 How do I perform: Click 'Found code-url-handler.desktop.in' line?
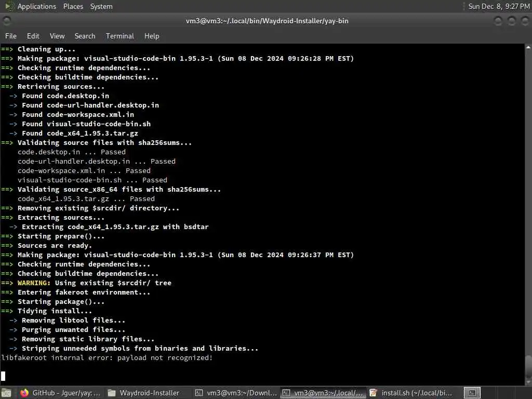coord(84,105)
